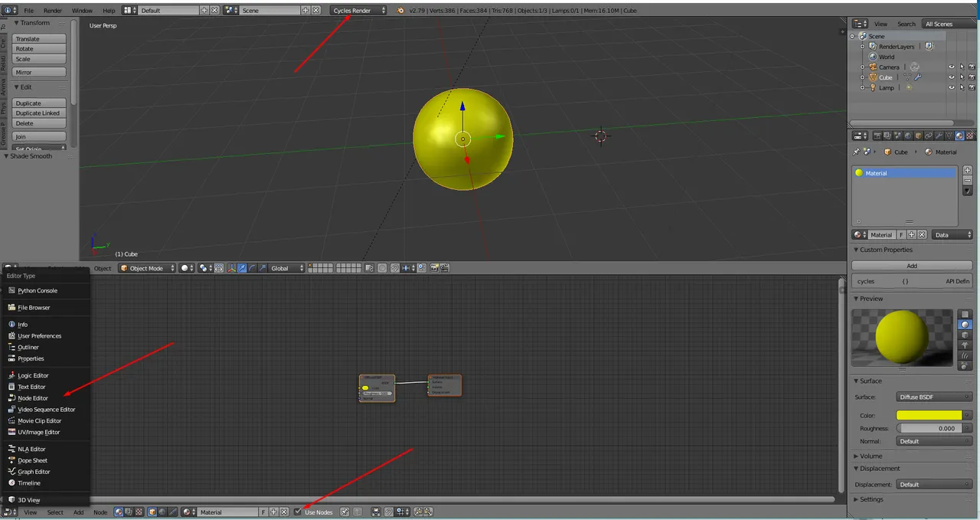
Task: Open Global transform orientation dropdown
Action: point(287,268)
